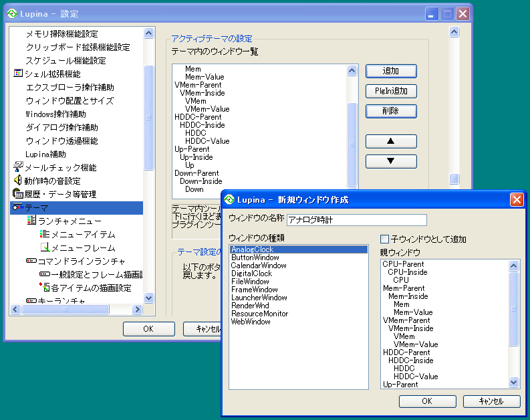530x420 pixels.
Task: Click 削除 button
Action: point(391,111)
